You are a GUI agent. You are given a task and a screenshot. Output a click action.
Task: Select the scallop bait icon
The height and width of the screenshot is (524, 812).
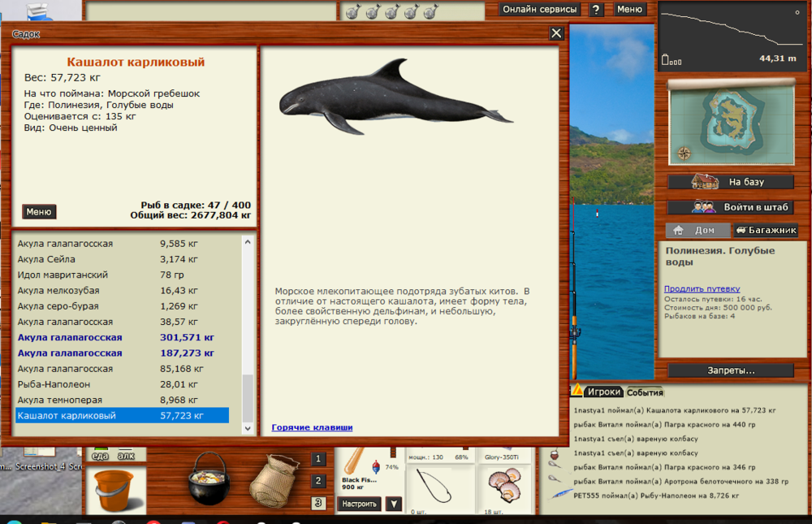pyautogui.click(x=503, y=485)
